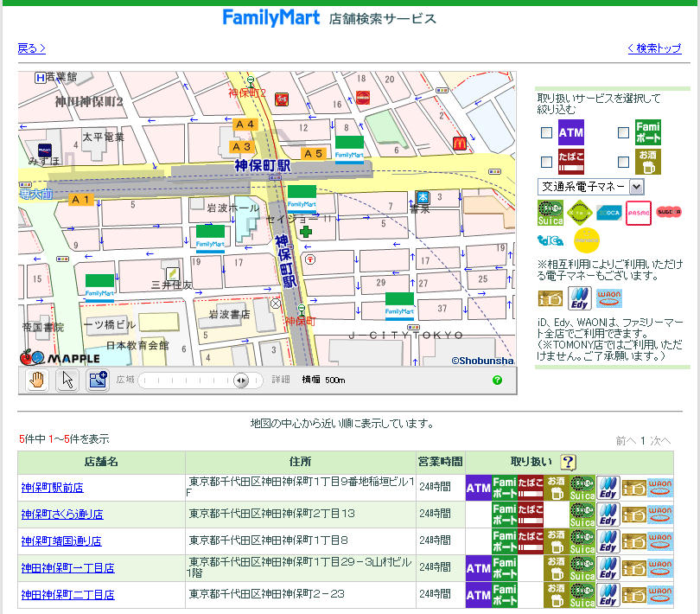Open the 神田神保町二丁目店 store link
Screen dimensions: 700x614
pos(68,595)
